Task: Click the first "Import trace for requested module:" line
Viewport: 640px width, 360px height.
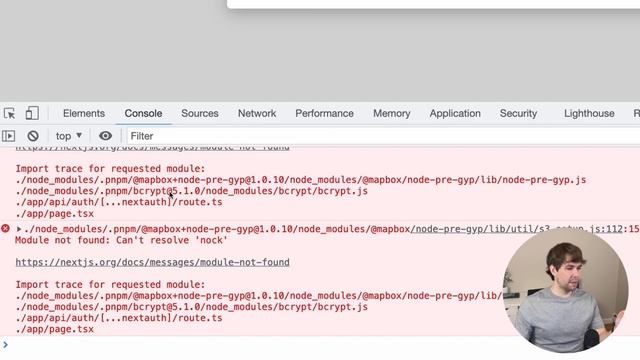Action: pos(110,169)
